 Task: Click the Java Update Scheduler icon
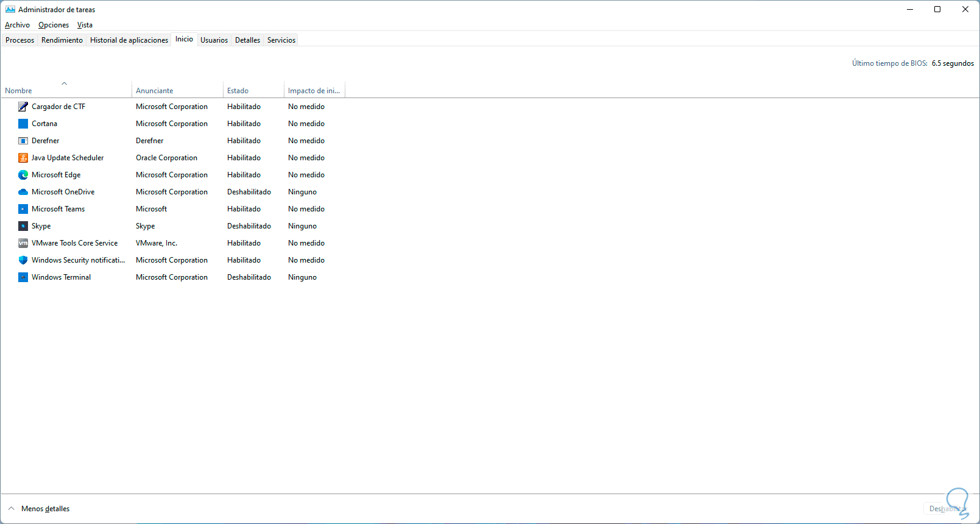click(23, 158)
